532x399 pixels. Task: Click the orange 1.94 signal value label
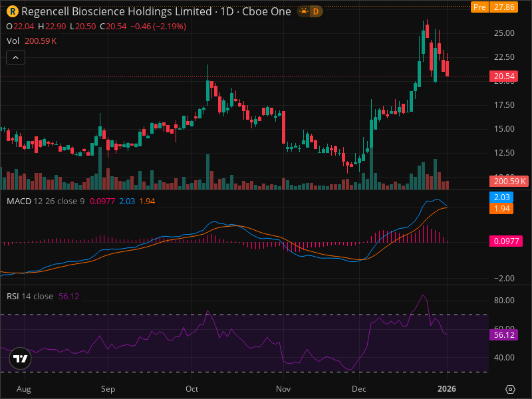point(501,208)
